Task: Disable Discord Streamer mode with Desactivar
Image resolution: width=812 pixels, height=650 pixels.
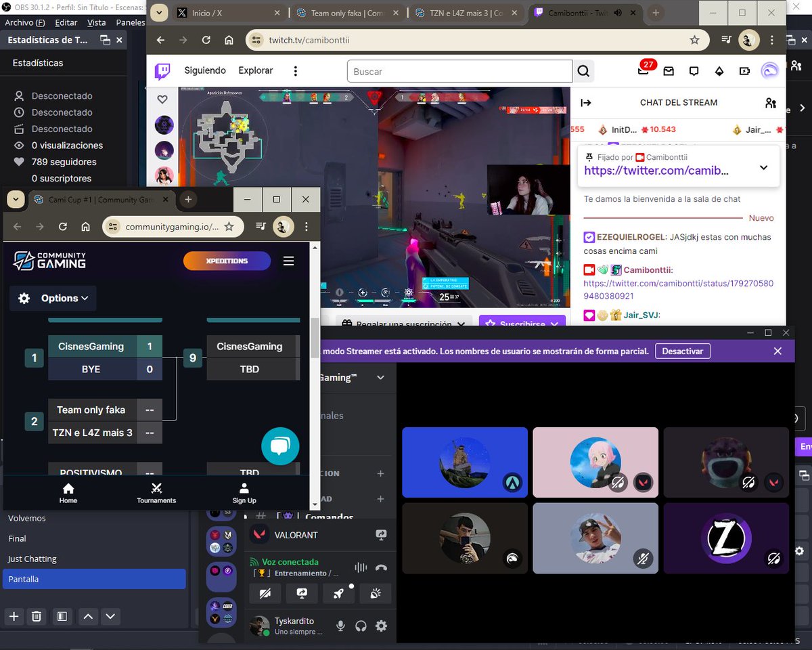Action: (x=683, y=351)
